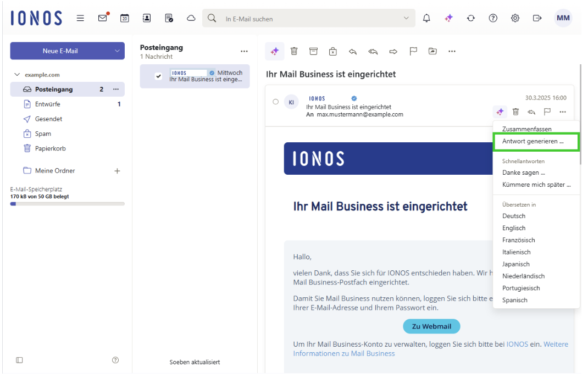Open the hamburger navigation menu
588x378 pixels.
coord(80,18)
